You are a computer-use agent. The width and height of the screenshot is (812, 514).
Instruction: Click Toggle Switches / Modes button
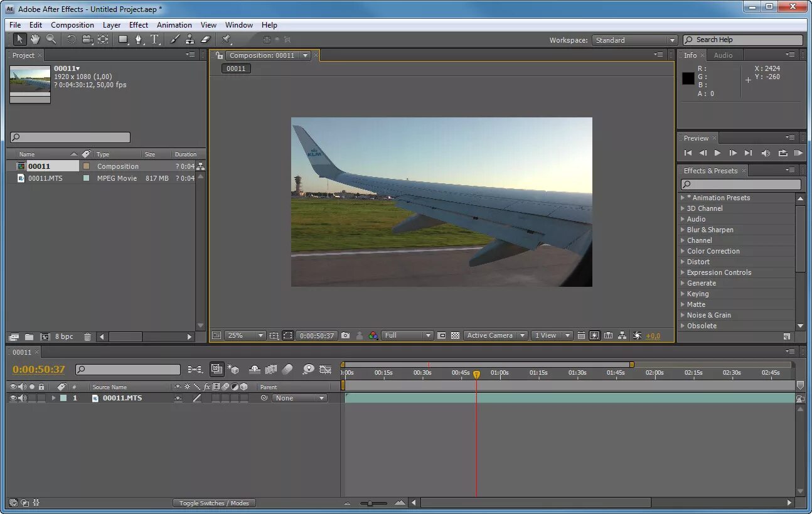click(x=214, y=503)
